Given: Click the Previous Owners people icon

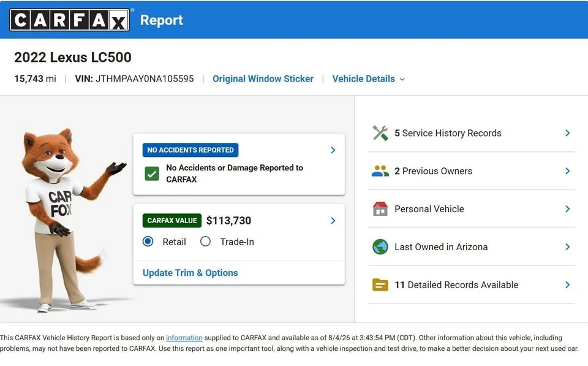Looking at the screenshot, I should pos(380,171).
